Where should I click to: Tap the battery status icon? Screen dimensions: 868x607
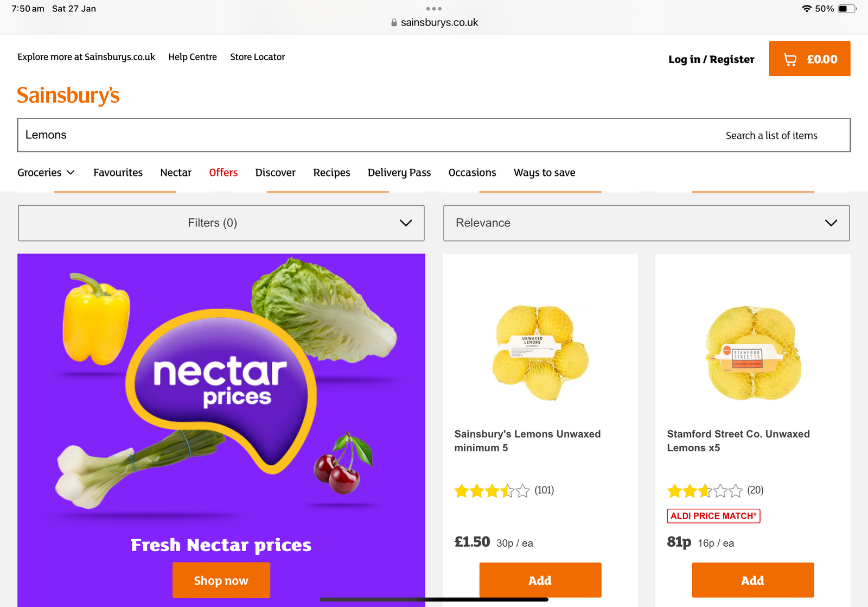(846, 9)
